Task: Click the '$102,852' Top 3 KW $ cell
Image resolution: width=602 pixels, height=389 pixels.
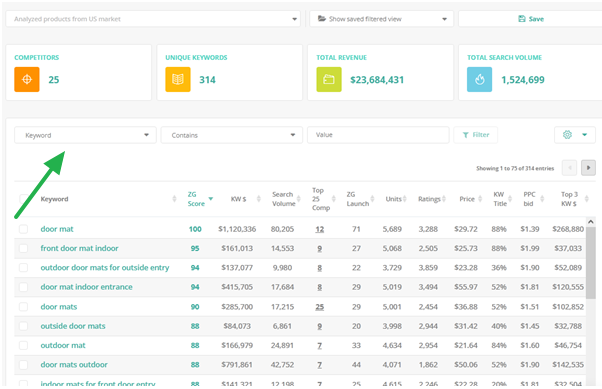Action: coord(568,307)
